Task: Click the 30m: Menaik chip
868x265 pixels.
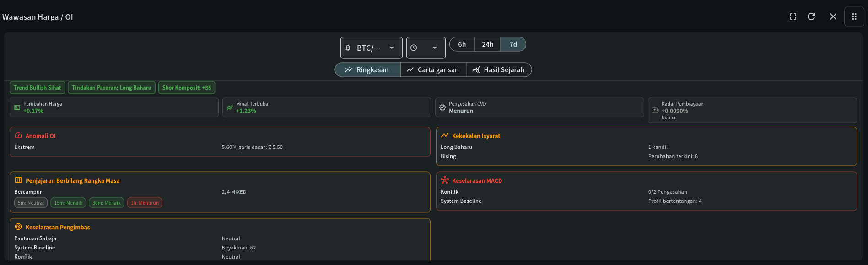Action: (x=107, y=203)
